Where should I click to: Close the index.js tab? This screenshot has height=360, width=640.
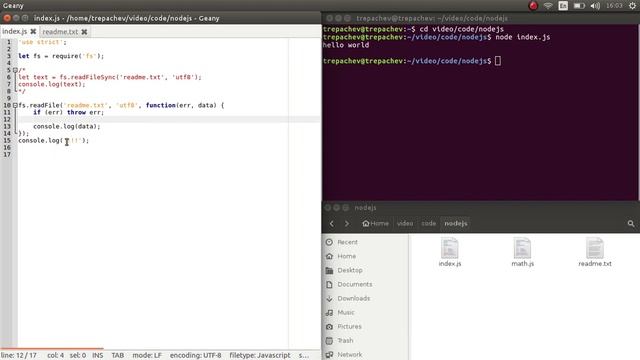pos(33,31)
